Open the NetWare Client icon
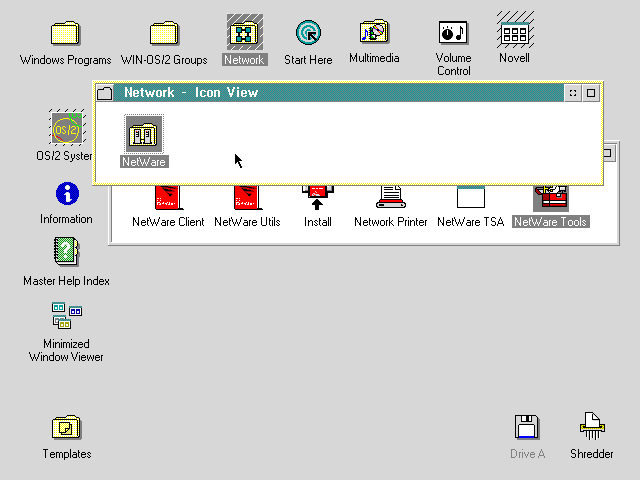The width and height of the screenshot is (640, 480). pos(167,198)
